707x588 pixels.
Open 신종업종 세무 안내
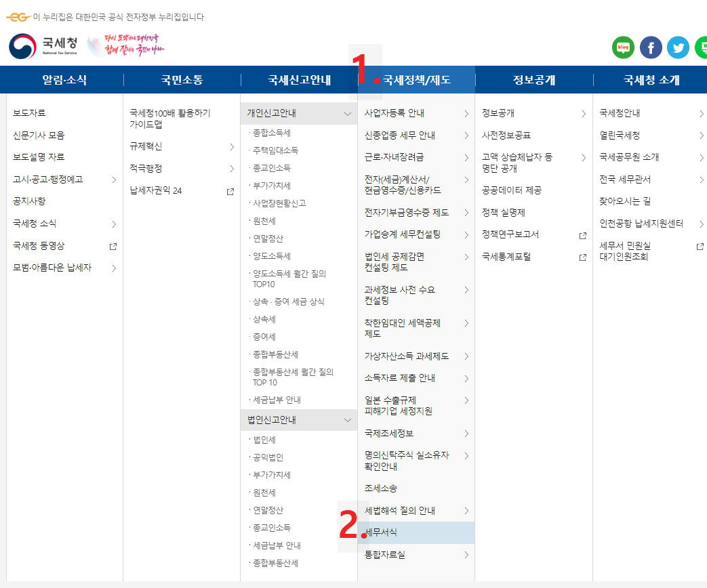400,135
